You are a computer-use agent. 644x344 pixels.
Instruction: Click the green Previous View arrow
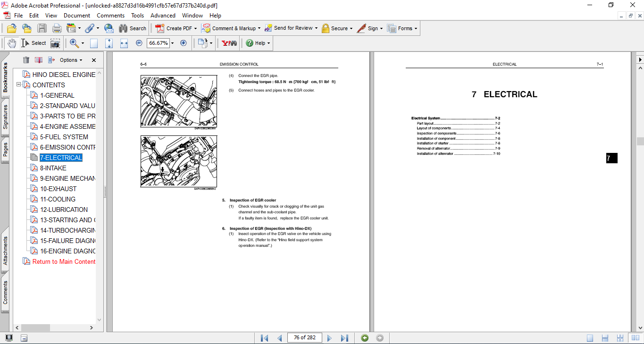tap(364, 338)
